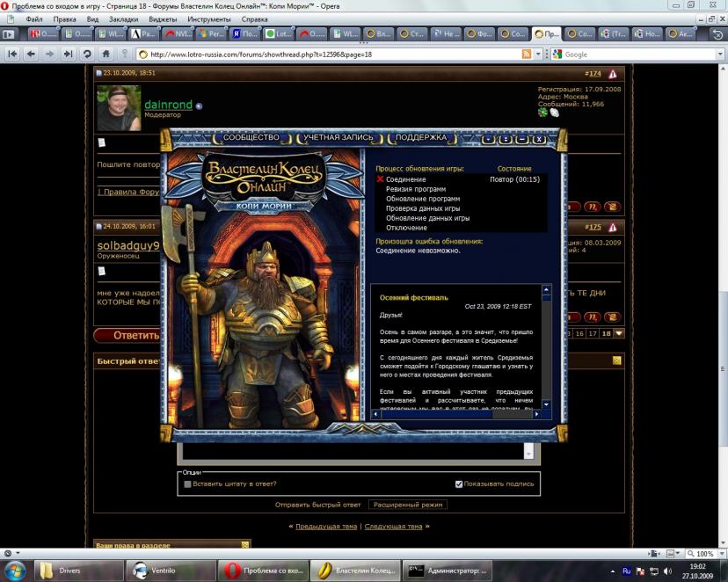Open the "СООБЩЕСТВО" tab in launcher

click(x=251, y=138)
